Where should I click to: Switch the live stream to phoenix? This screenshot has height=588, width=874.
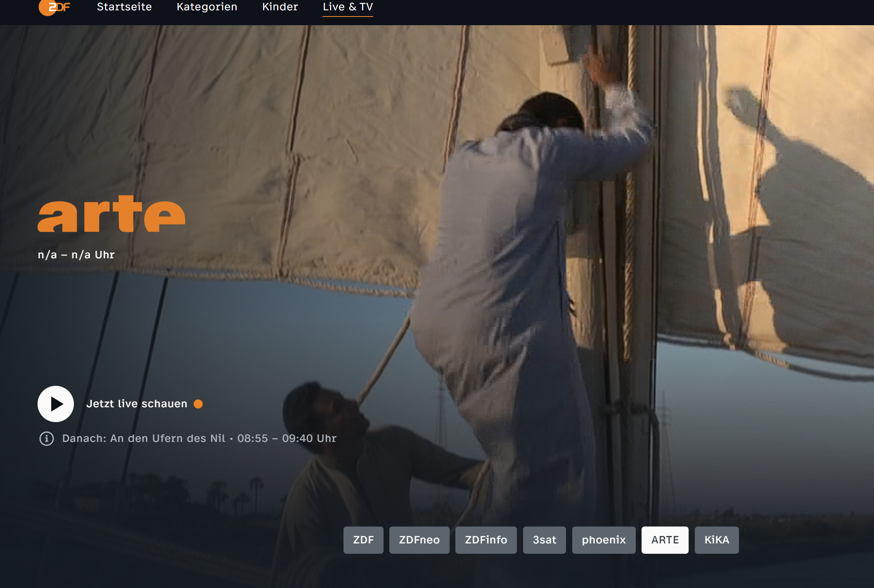tap(604, 540)
